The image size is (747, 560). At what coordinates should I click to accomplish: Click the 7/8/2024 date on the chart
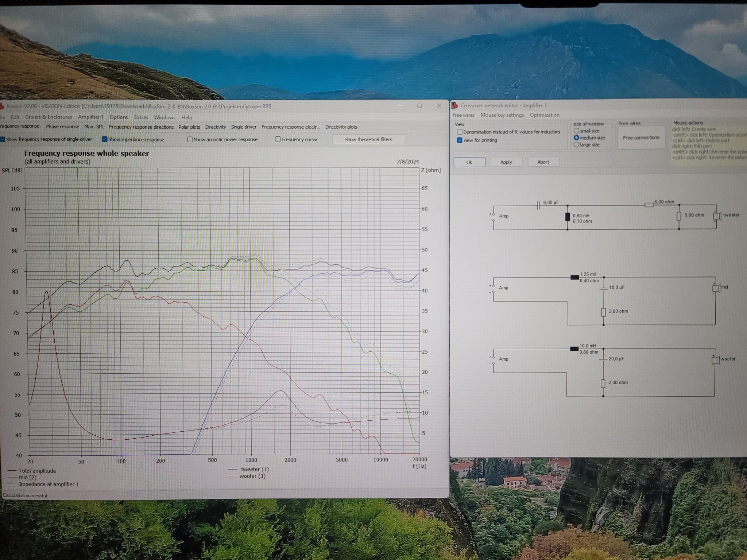[x=408, y=162]
